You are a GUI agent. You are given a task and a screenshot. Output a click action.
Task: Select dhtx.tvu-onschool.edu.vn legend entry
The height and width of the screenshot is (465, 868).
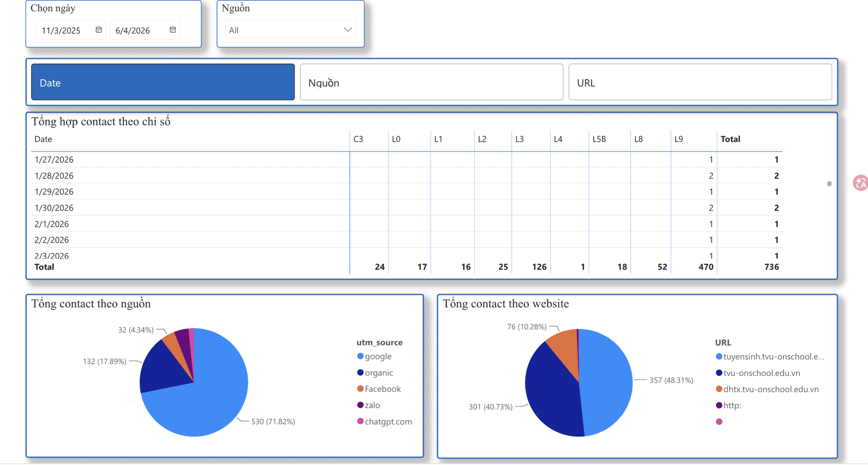767,389
